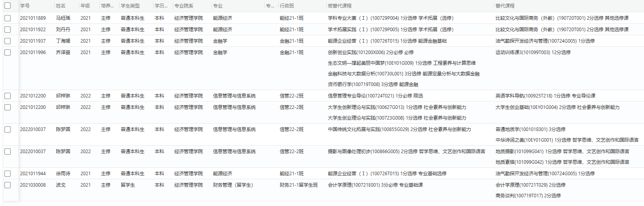
Task: Click the 财务21-1留学生班 class cell
Action: (299, 185)
